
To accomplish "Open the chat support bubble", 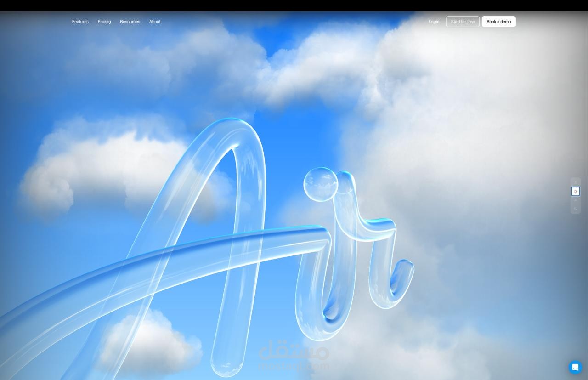I will point(575,367).
